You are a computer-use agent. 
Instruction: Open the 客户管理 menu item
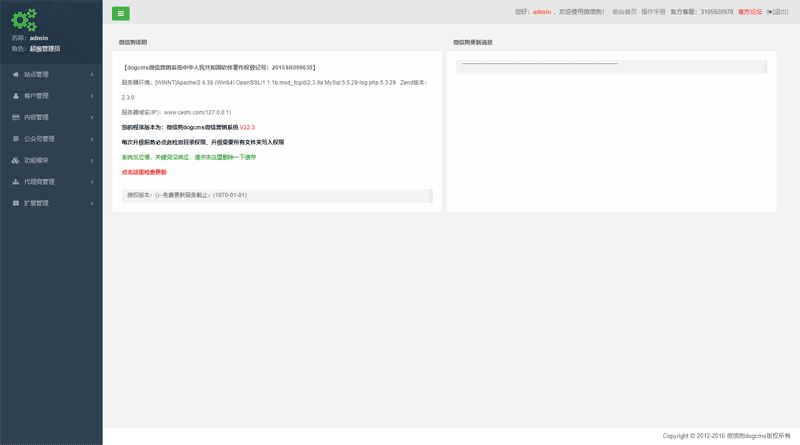(x=37, y=96)
